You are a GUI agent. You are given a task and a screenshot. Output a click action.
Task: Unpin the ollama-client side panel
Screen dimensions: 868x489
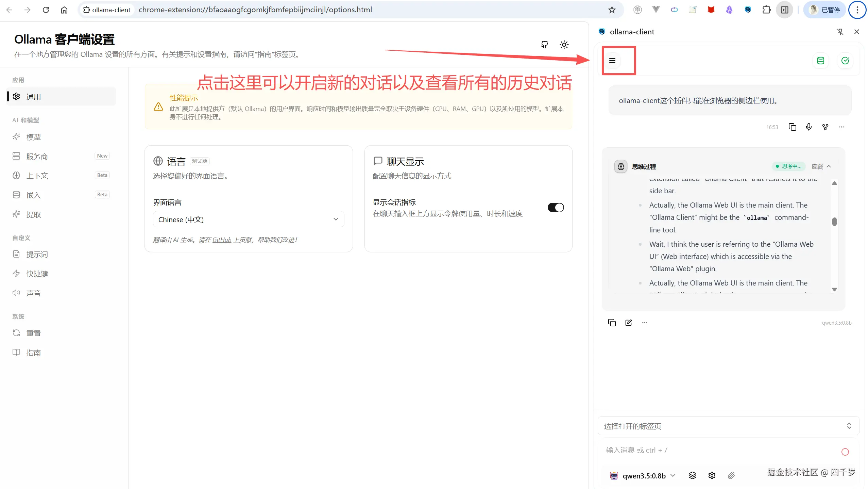pos(840,31)
